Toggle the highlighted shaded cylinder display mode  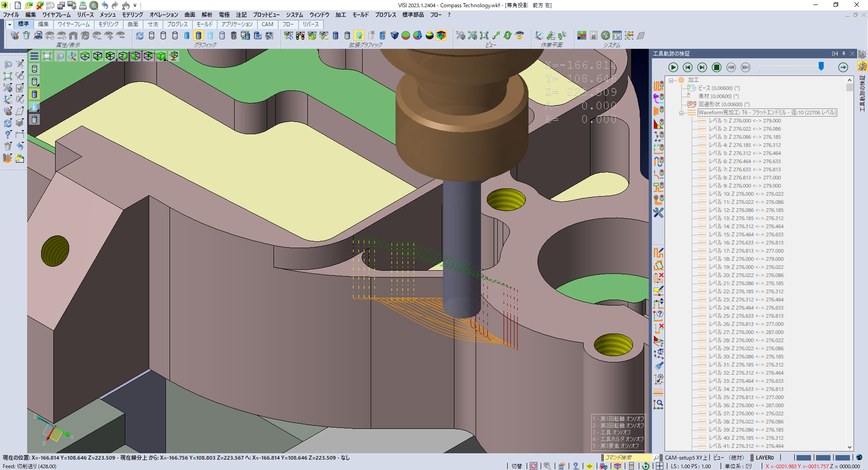pos(198,35)
